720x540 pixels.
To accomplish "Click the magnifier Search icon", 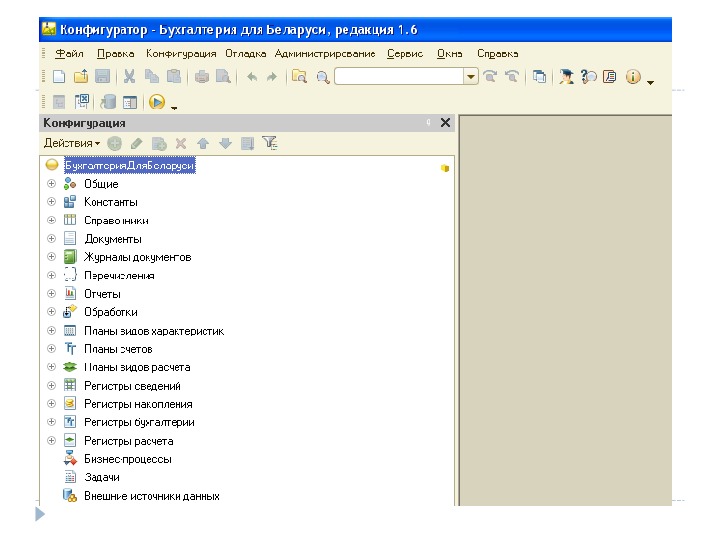I will click(x=323, y=77).
